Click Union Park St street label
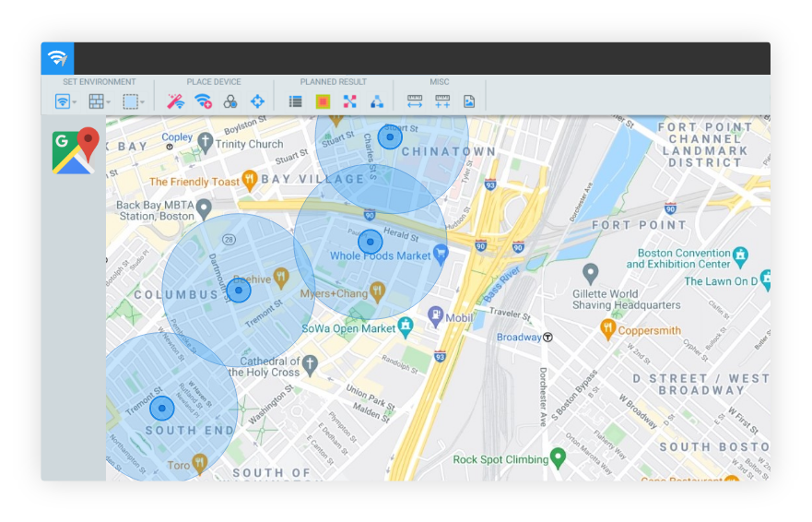The image size is (812, 522). 371,397
